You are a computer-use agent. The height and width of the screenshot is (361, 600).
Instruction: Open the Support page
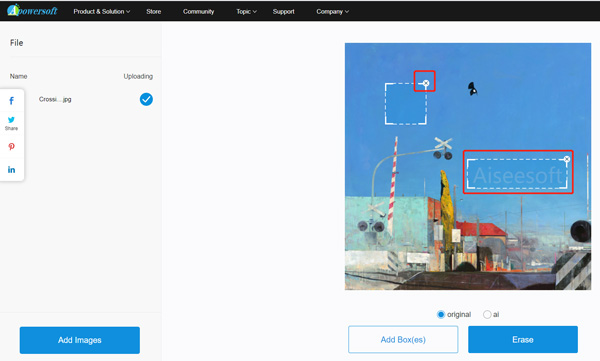284,11
